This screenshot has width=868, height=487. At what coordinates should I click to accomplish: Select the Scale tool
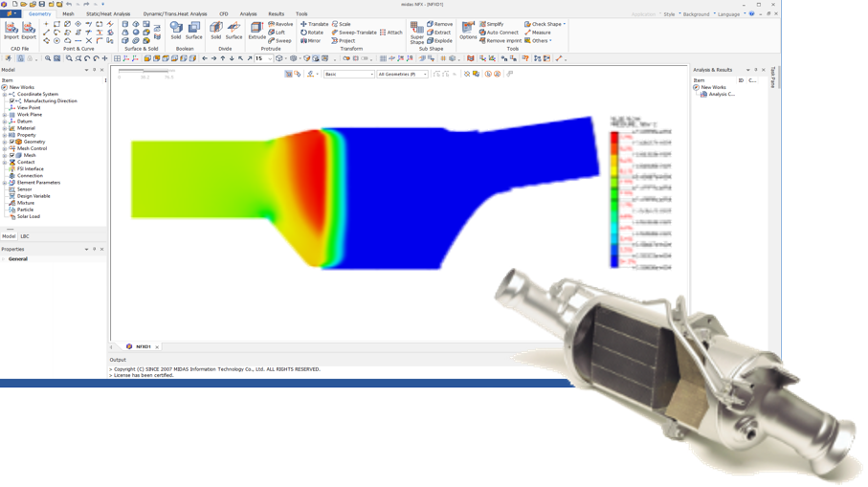(x=341, y=24)
